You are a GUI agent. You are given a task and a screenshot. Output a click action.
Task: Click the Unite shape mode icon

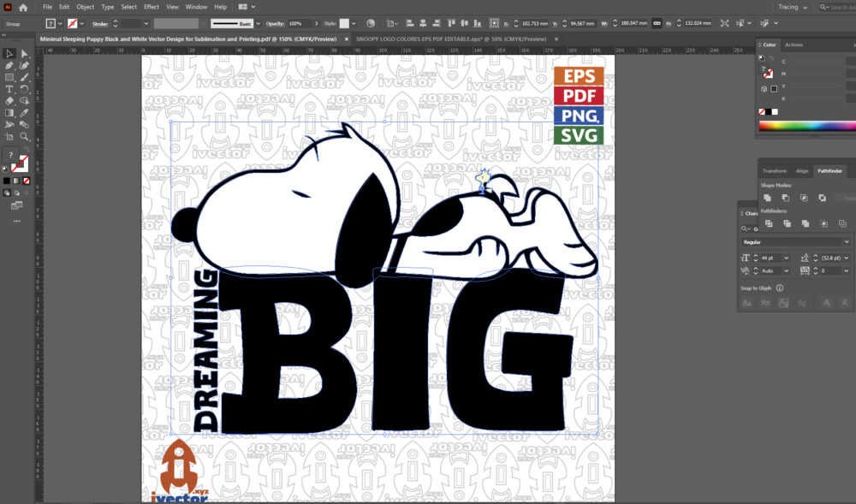pos(767,198)
